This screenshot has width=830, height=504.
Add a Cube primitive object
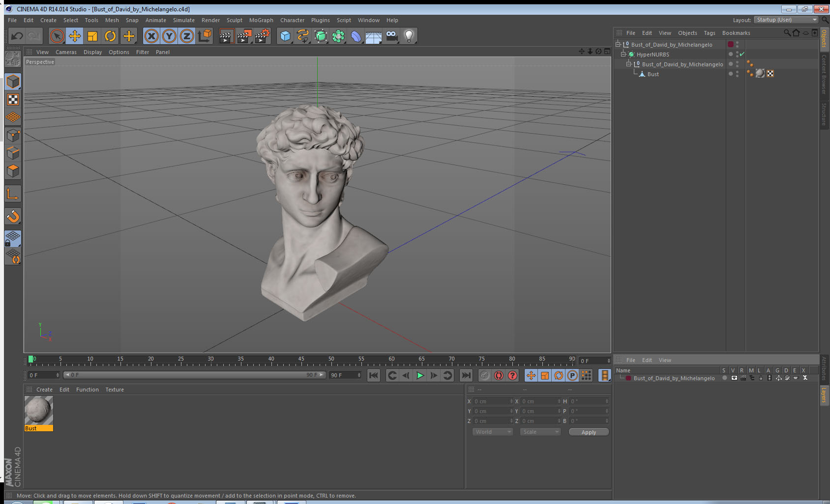[285, 36]
